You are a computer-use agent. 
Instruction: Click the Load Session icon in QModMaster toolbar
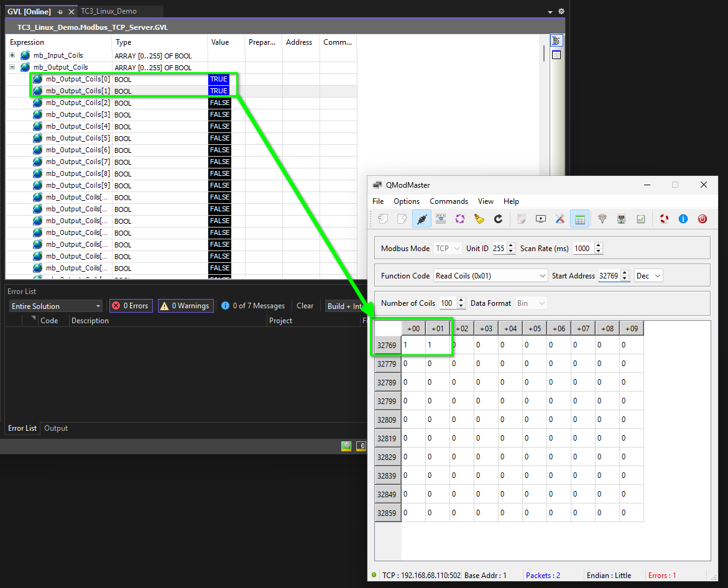click(x=383, y=219)
